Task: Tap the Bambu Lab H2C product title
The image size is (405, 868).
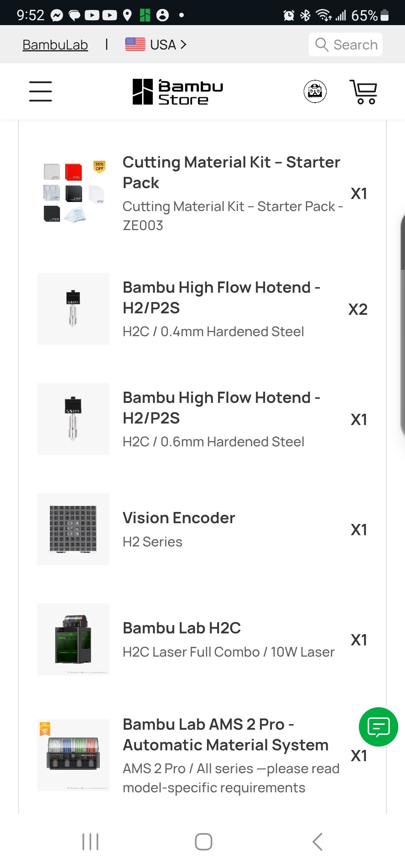Action: pyautogui.click(x=182, y=628)
